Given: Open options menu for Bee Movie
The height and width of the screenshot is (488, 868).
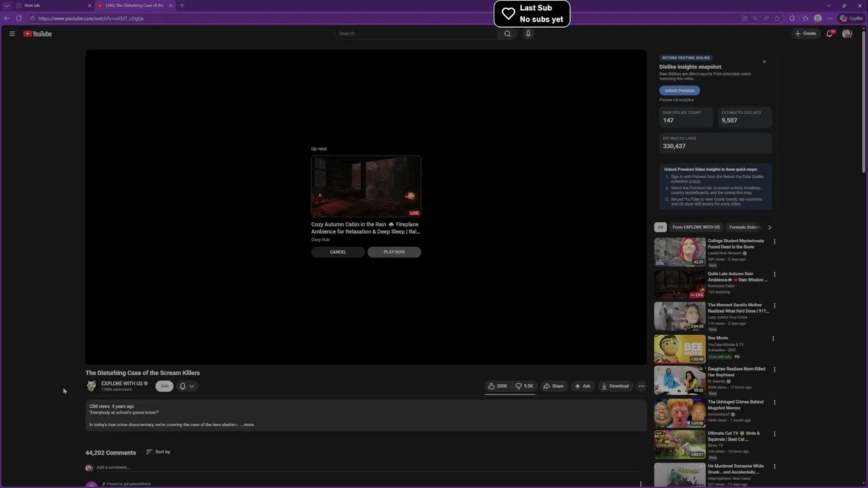Looking at the screenshot, I should pos(774,339).
